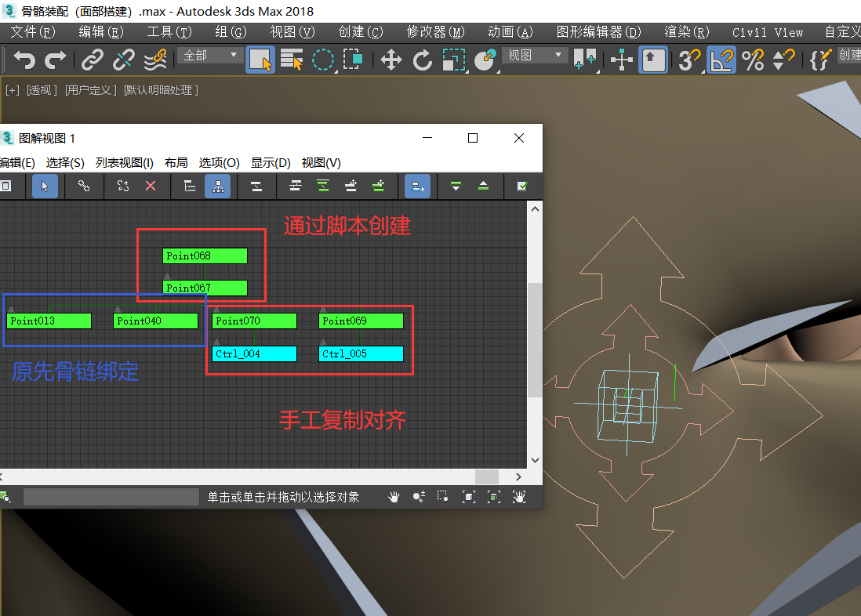
Task: Activate Select and Rotate tool
Action: pos(422,60)
